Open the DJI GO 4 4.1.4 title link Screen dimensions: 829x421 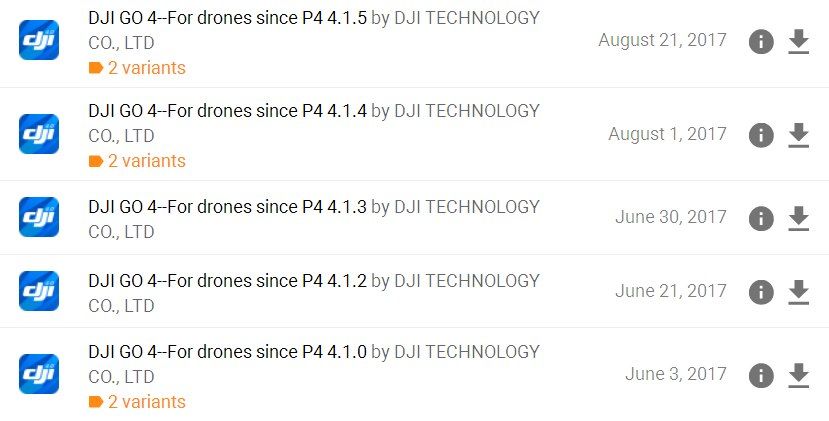227,111
